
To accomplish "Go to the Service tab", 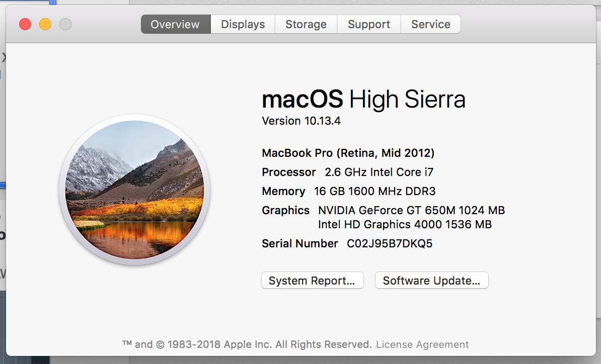I will (430, 24).
